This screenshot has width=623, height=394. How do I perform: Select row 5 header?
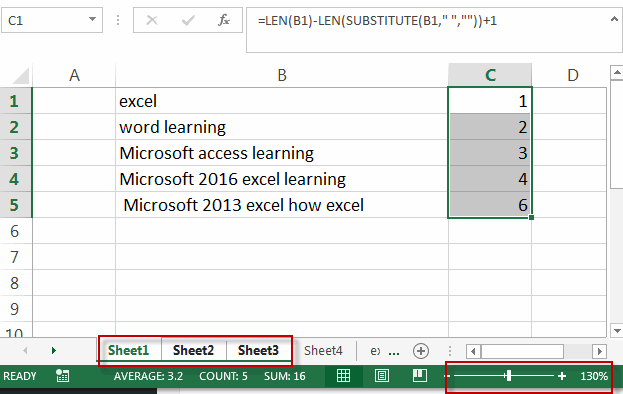coord(14,205)
